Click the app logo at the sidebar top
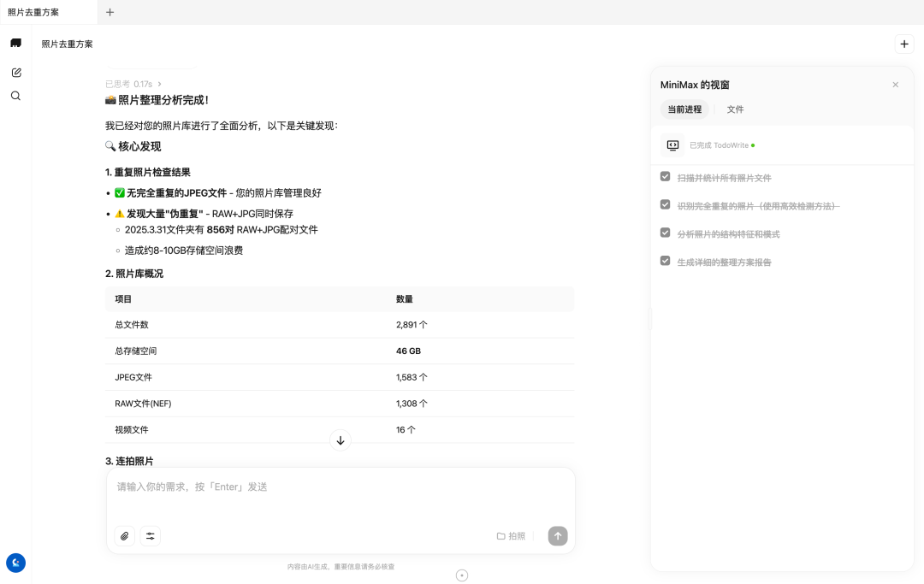The height and width of the screenshot is (584, 924). pos(15,42)
